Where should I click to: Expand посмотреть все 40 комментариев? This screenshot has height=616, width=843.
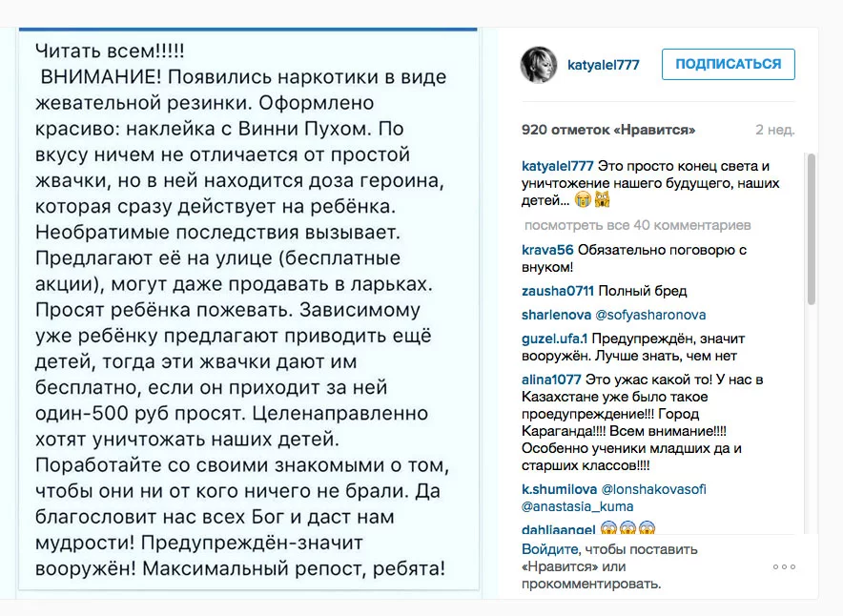(x=637, y=225)
